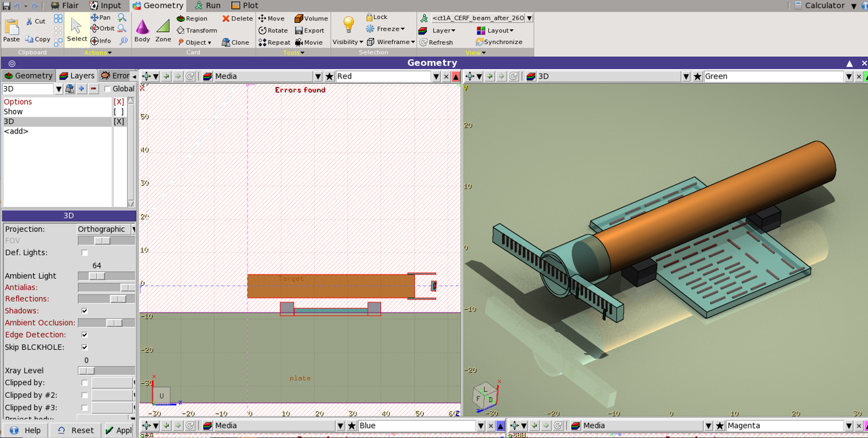Click the Visibility lightbulb icon

coord(348,26)
